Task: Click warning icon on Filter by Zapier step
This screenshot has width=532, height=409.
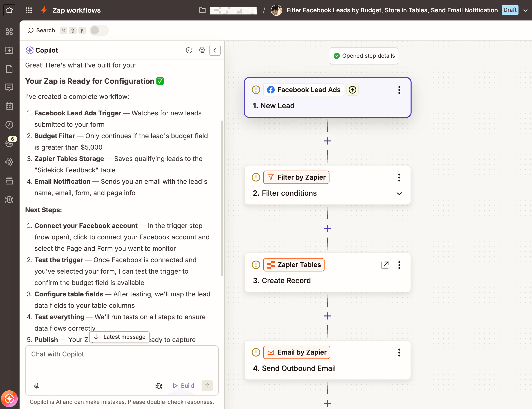Action: [x=256, y=177]
